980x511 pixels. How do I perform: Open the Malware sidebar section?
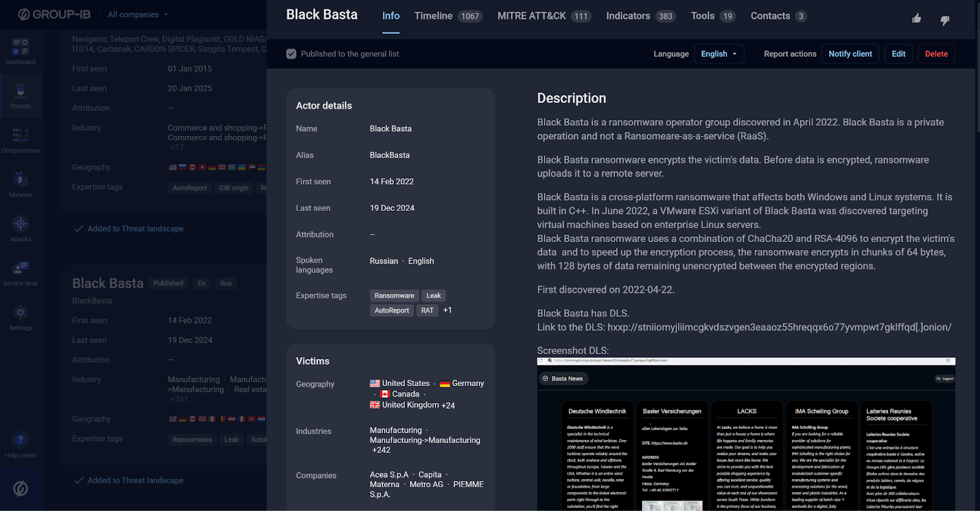coord(20,184)
